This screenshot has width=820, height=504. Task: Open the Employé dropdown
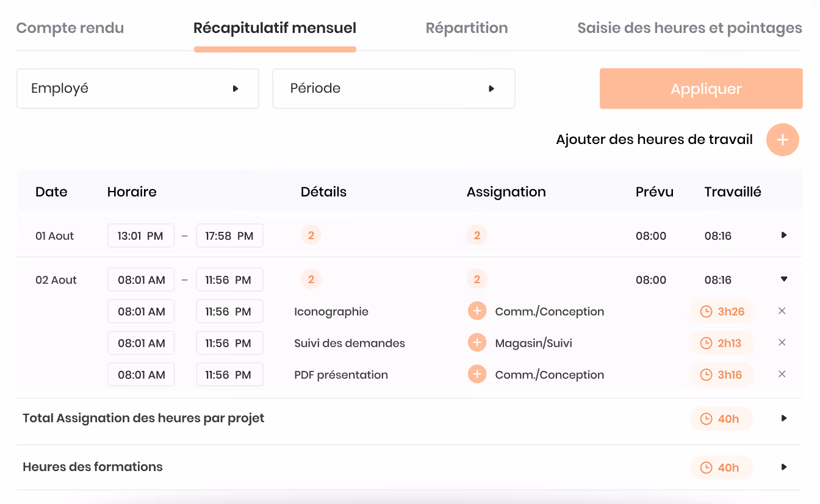(138, 88)
